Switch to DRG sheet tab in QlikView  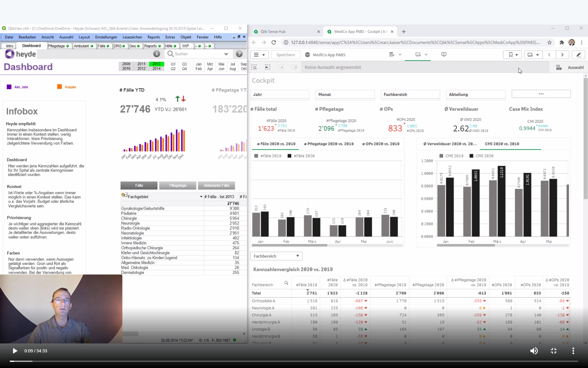pos(119,46)
